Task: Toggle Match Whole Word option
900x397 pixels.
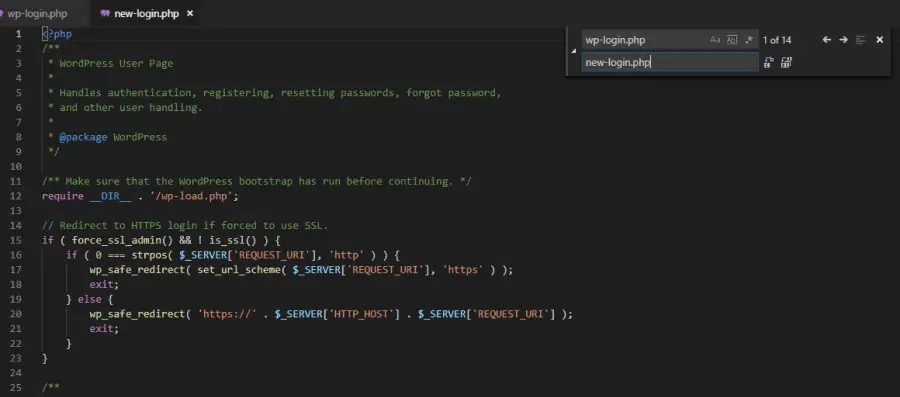Action: (732, 40)
